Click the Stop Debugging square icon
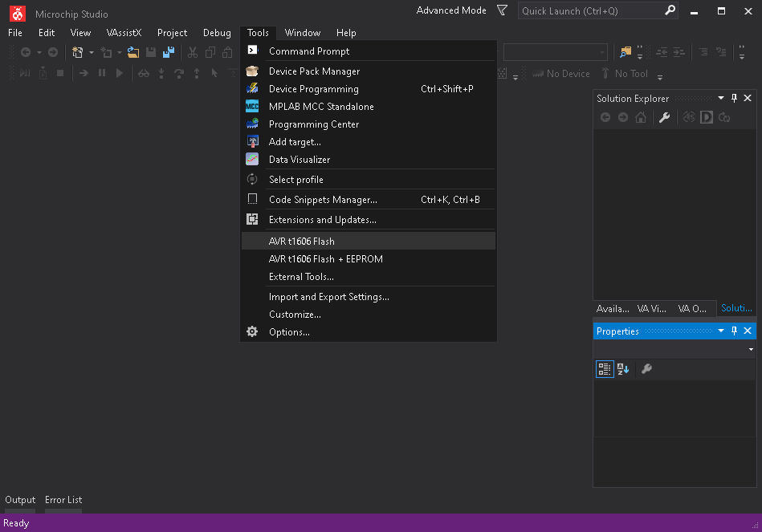 60,73
